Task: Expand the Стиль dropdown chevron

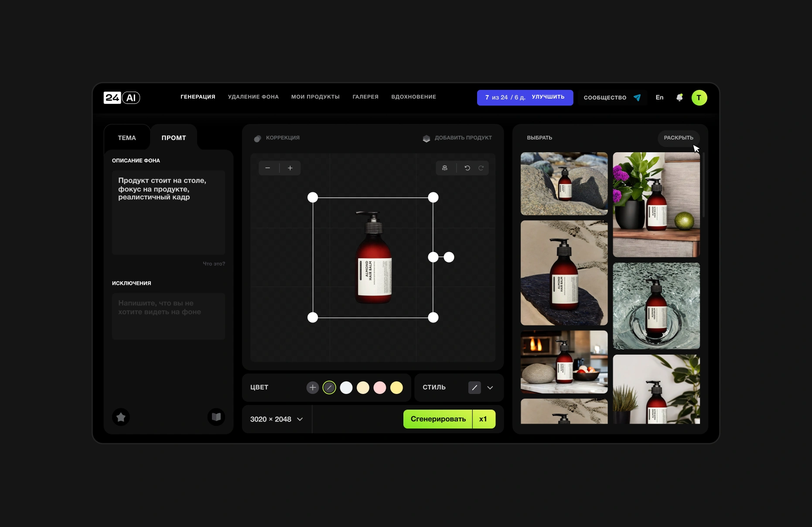Action: click(490, 387)
